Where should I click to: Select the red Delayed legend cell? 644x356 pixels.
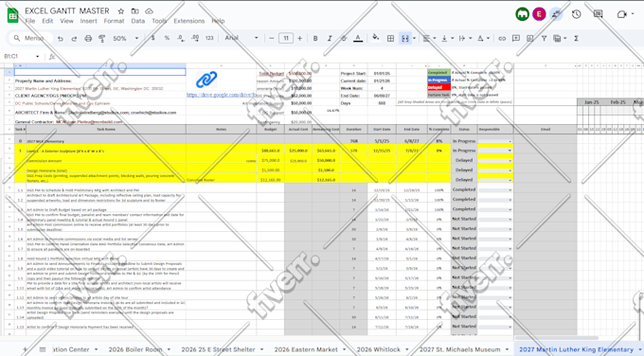point(438,87)
